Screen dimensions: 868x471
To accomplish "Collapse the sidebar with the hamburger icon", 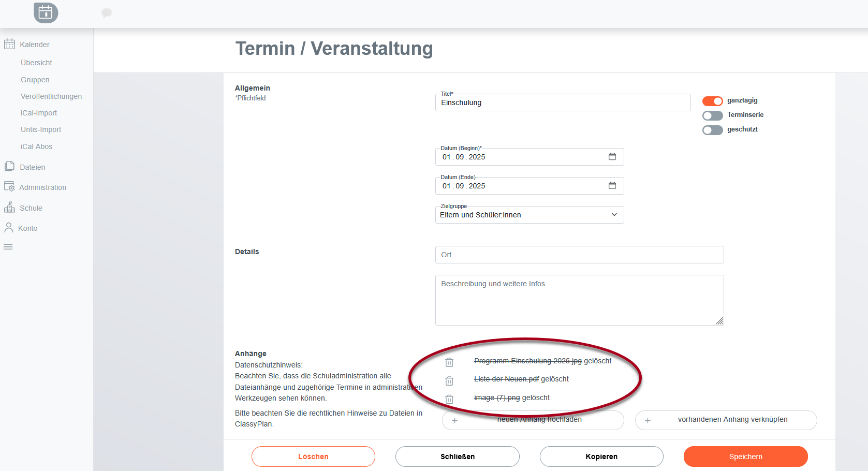I will point(8,246).
